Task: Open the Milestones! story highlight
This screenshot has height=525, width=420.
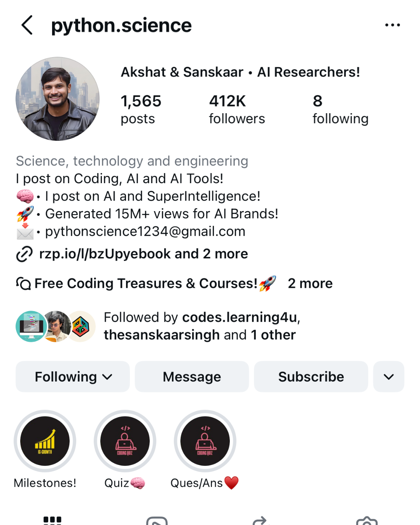Action: point(45,441)
